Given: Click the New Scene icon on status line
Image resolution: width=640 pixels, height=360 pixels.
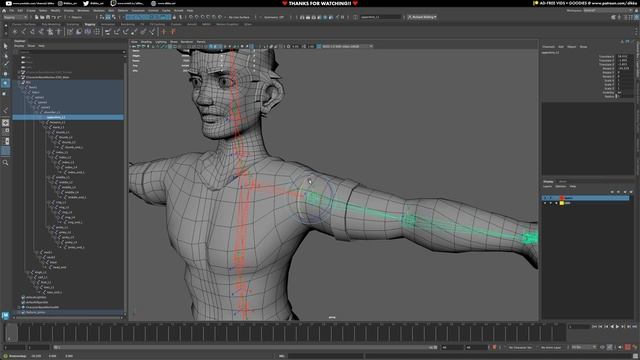Looking at the screenshot, I should (x=37, y=17).
